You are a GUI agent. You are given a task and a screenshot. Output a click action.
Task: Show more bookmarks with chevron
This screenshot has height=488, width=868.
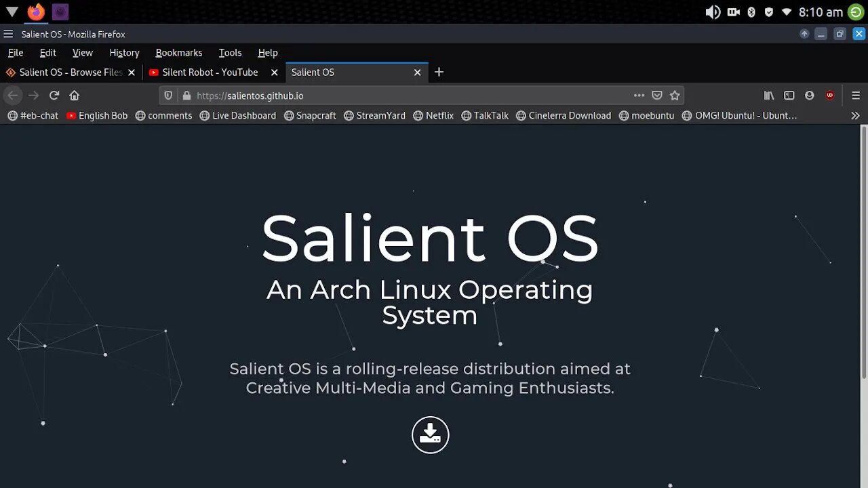pos(855,116)
